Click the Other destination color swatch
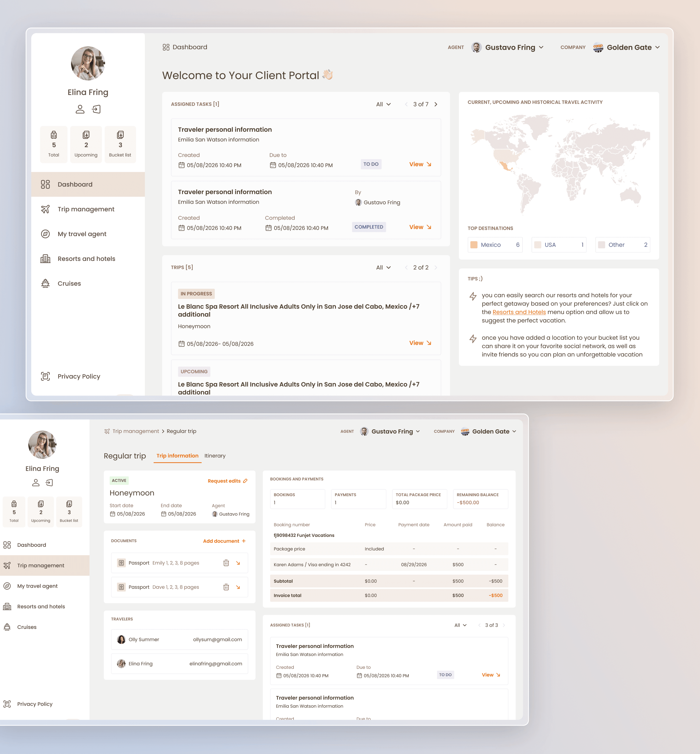Image resolution: width=700 pixels, height=754 pixels. 602,245
